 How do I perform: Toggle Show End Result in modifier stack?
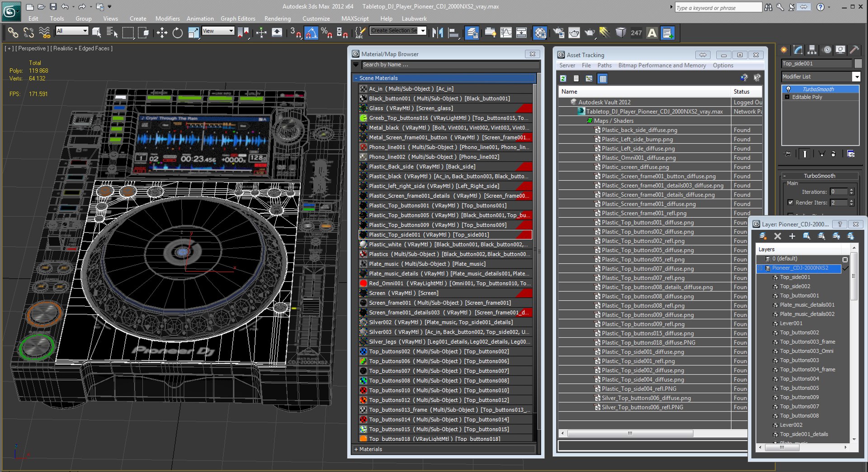(x=805, y=154)
